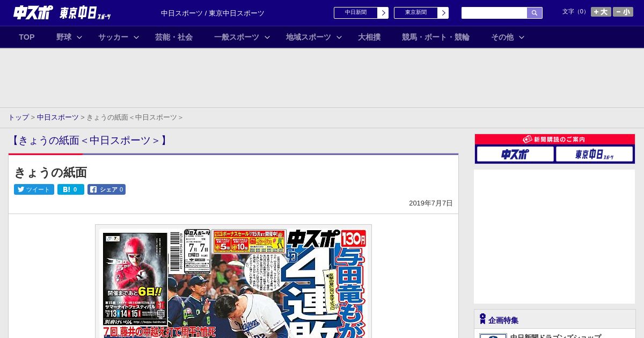Expand the サッカー dropdown chevron
The image size is (644, 338).
point(136,37)
